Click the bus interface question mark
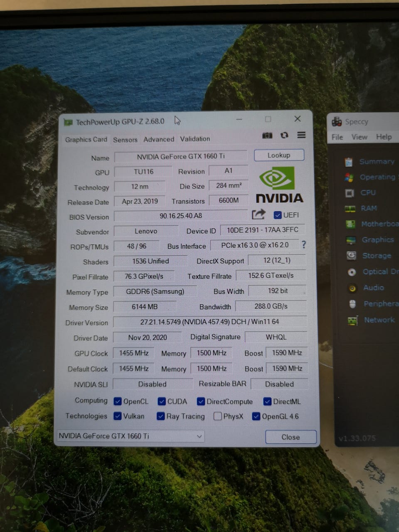The height and width of the screenshot is (532, 399). pyautogui.click(x=304, y=245)
